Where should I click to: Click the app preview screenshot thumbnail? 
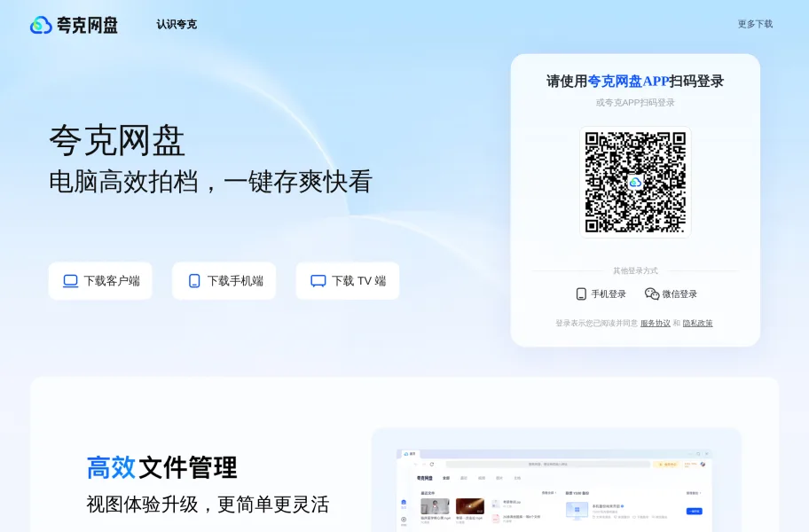(x=556, y=489)
